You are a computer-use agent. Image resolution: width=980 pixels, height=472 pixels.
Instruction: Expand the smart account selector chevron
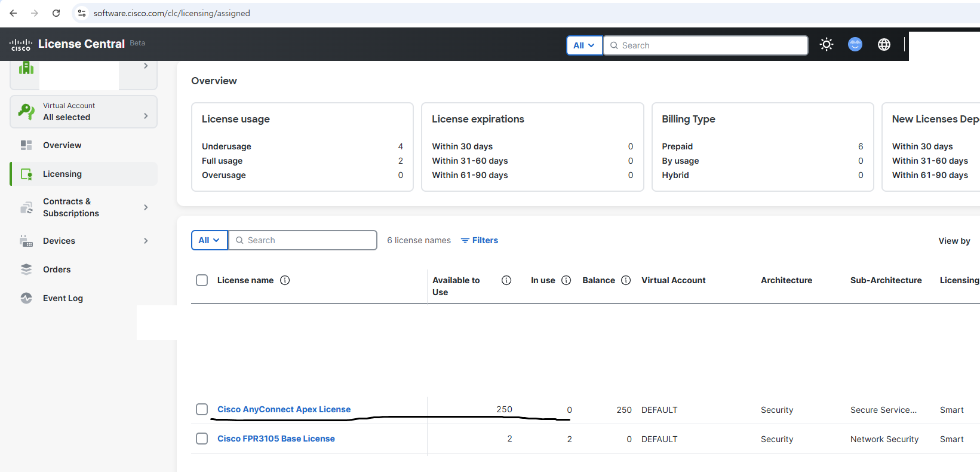pos(146,66)
